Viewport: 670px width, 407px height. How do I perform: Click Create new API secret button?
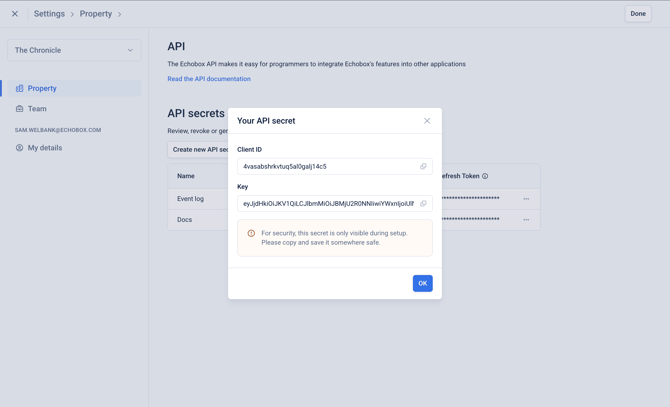tap(198, 149)
